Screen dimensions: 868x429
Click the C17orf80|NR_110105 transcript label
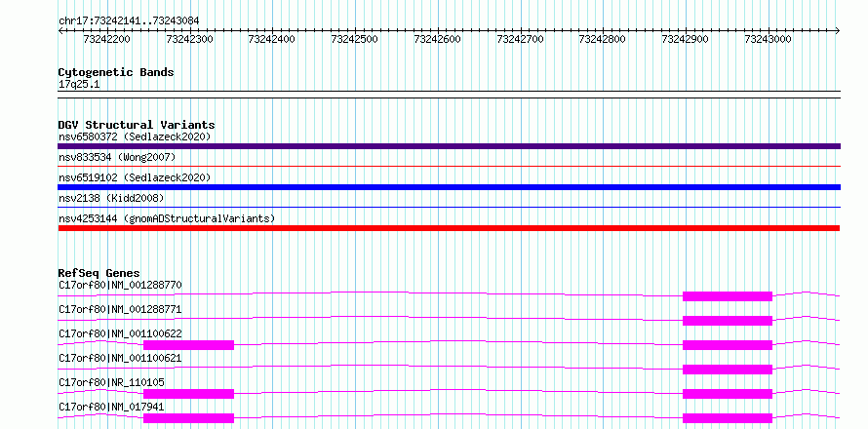[111, 382]
